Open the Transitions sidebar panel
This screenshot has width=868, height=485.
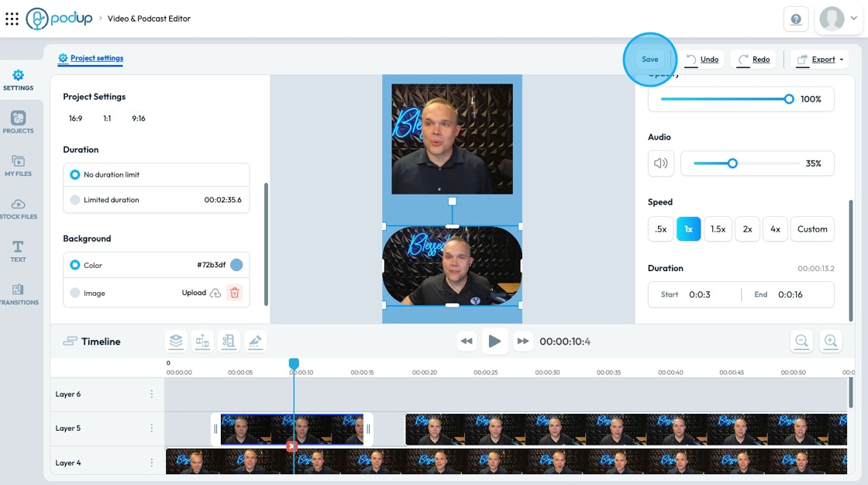(19, 294)
